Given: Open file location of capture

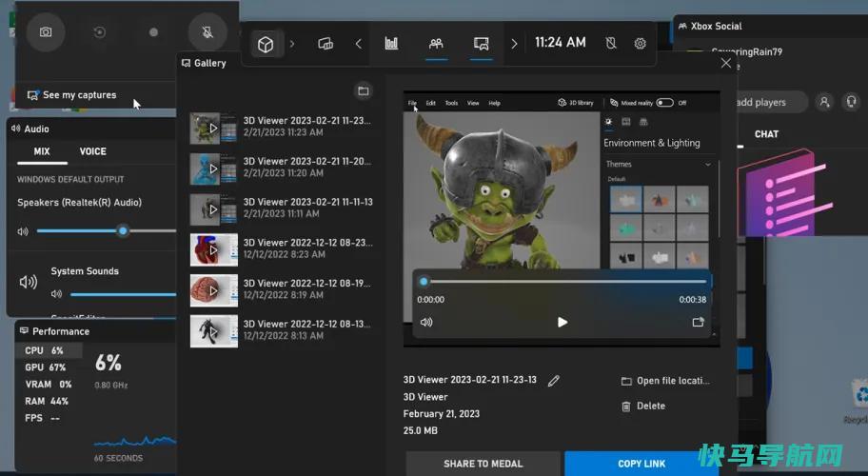Looking at the screenshot, I should 665,381.
